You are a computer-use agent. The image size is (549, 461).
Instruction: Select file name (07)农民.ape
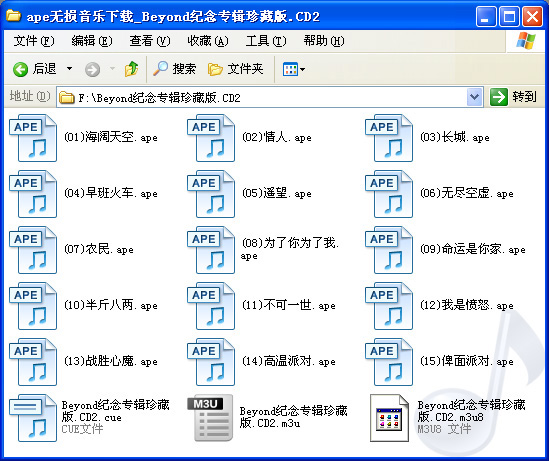coord(99,249)
